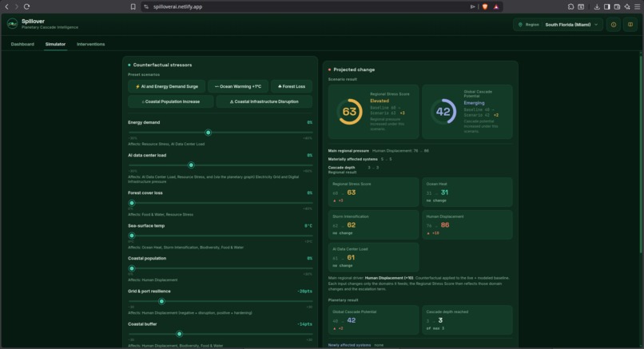Screen dimensions: 644x349
Task: Click the Grid & port resilience slider handle
Action: [162, 301]
